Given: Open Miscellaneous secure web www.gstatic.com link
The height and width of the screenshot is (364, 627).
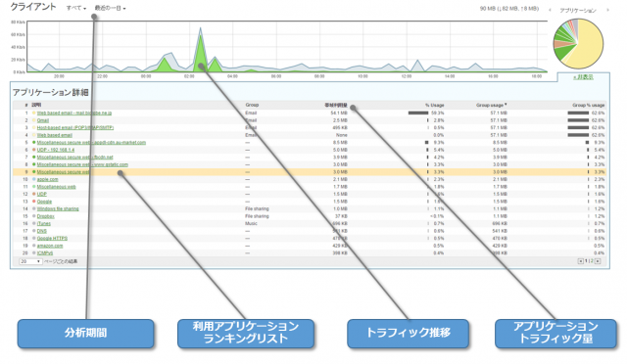Looking at the screenshot, I should point(82,164).
